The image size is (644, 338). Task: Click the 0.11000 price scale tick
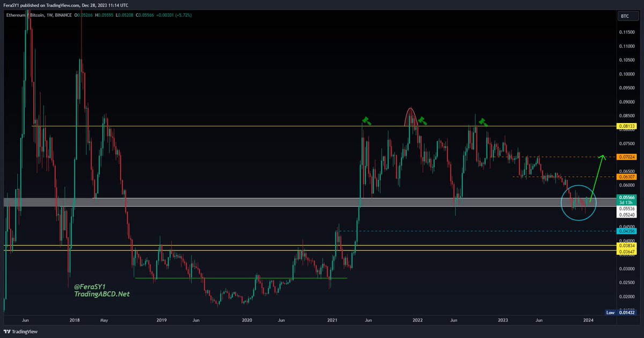click(x=627, y=46)
